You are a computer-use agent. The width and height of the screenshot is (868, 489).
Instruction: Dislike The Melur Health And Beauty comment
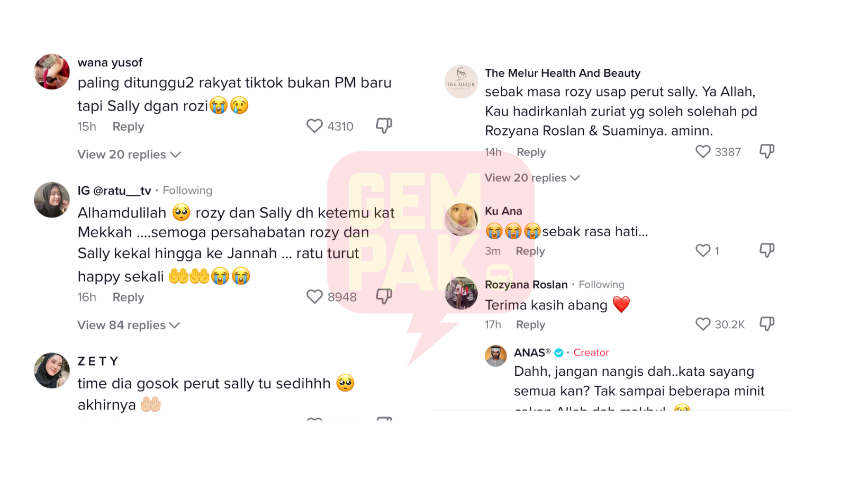point(767,152)
